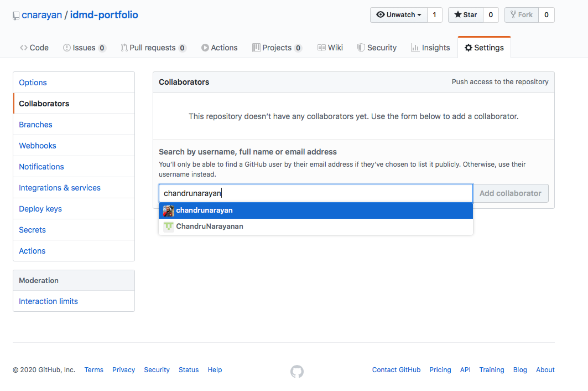This screenshot has width=588, height=391.
Task: Open Integrations & services settings
Action: [x=74, y=188]
